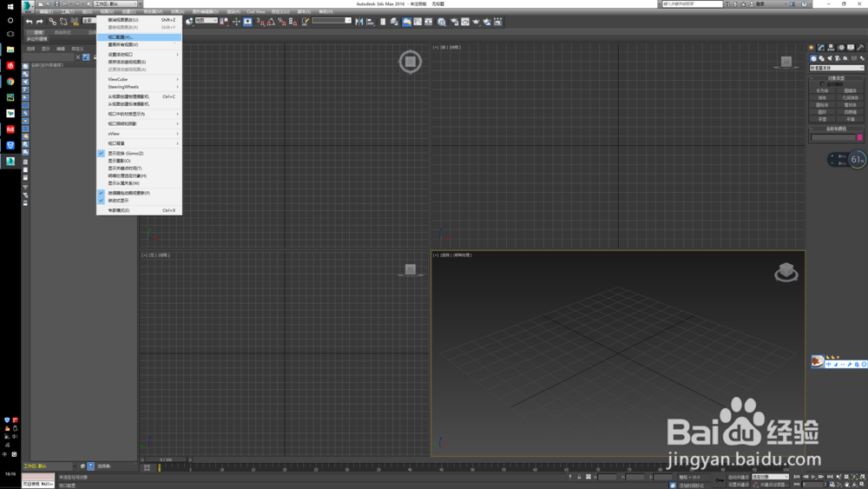868x489 pixels.
Task: Click the Redo arrow in main toolbar
Action: click(x=39, y=22)
